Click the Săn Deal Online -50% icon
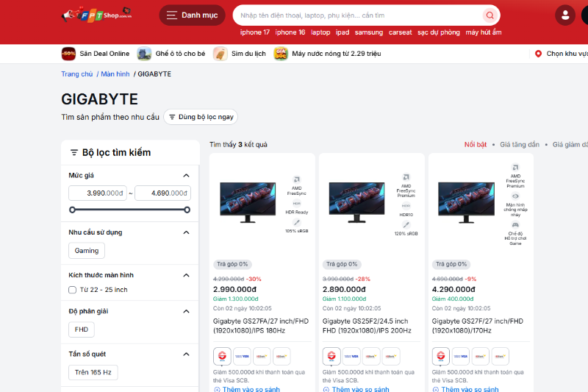Viewport: 588px width, 392px height. [68, 54]
